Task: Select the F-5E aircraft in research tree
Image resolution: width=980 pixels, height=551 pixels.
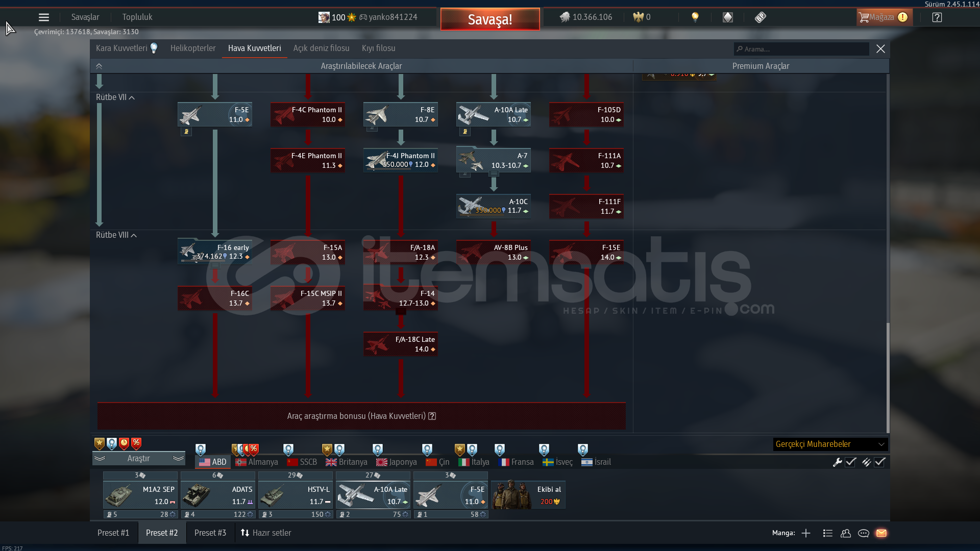Action: click(215, 115)
